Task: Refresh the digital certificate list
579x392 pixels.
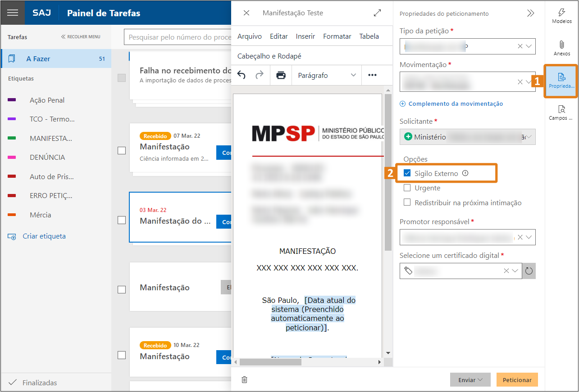Action: 529,270
